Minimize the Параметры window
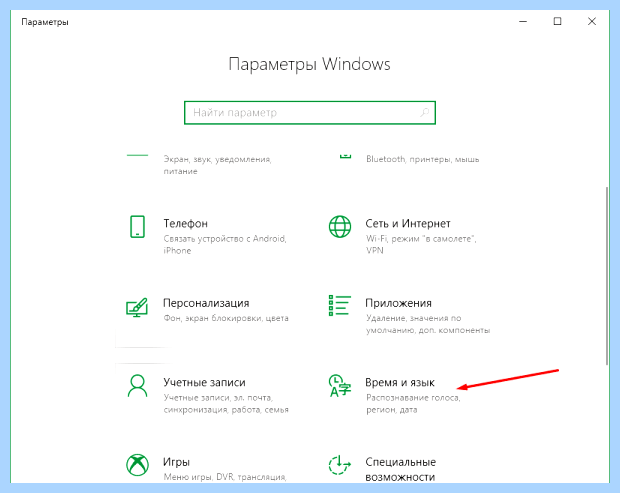The height and width of the screenshot is (493, 620). tap(523, 21)
